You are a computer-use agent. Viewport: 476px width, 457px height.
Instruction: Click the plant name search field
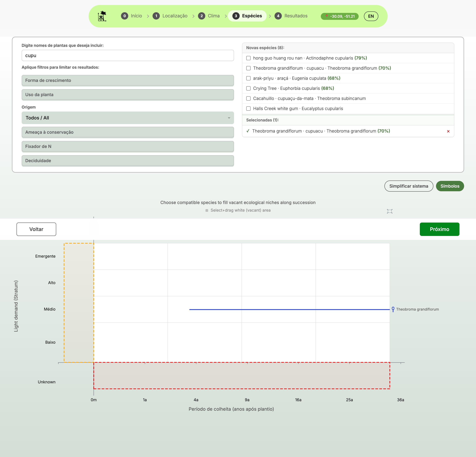128,55
